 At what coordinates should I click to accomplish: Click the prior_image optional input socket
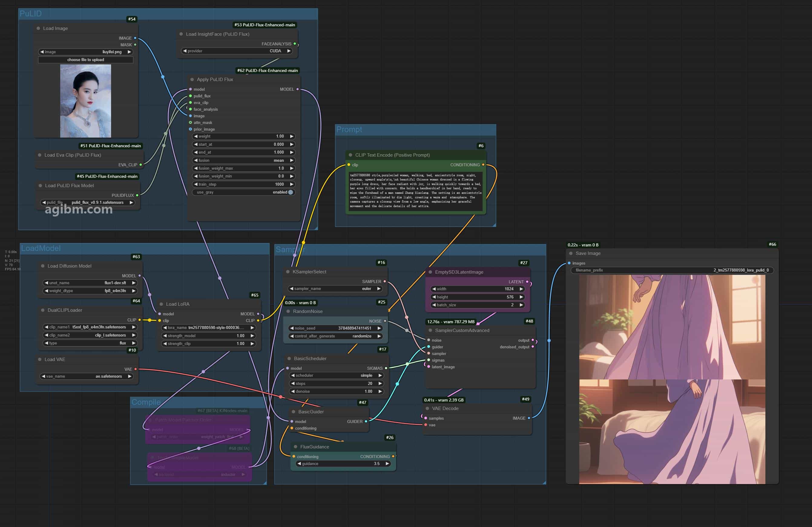point(190,129)
